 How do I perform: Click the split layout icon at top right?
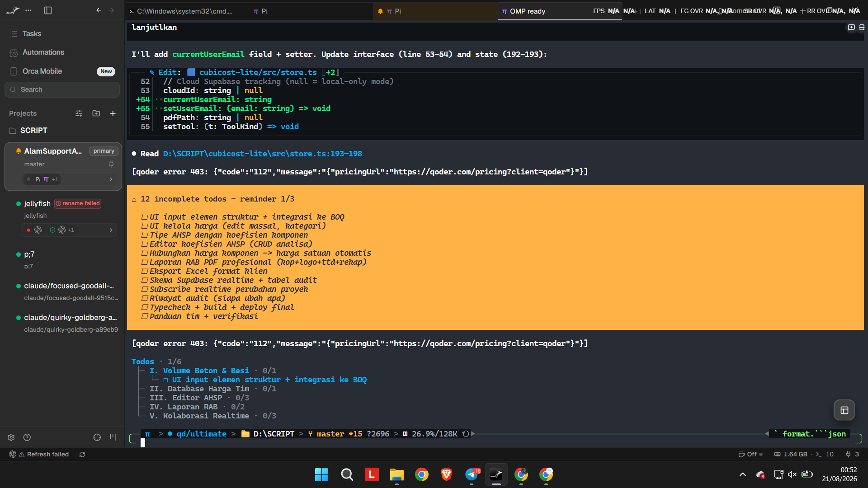click(x=862, y=28)
